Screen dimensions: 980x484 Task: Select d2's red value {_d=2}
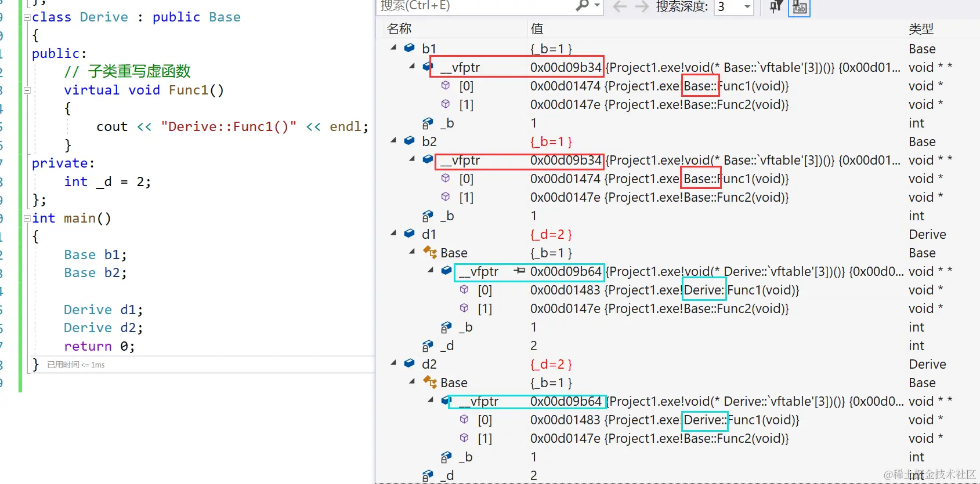[551, 364]
